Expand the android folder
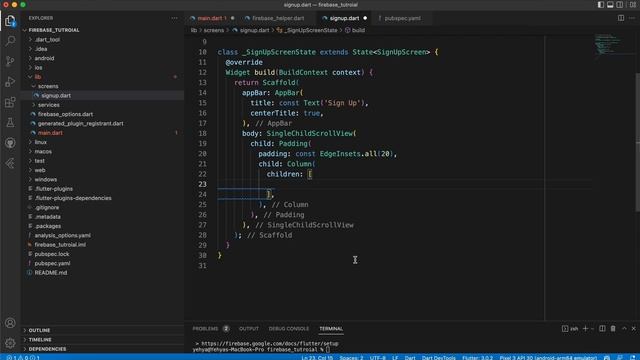 pos(102,58)
